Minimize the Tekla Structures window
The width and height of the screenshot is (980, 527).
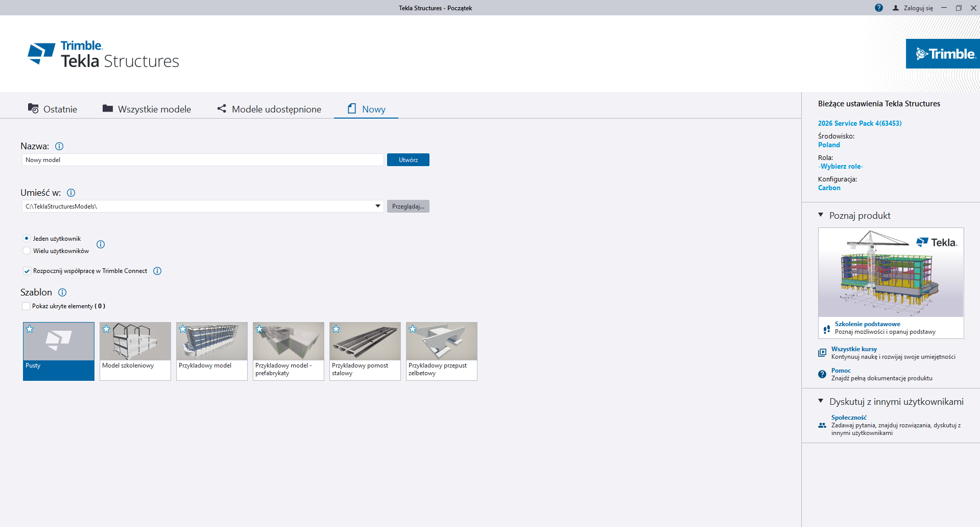point(944,8)
